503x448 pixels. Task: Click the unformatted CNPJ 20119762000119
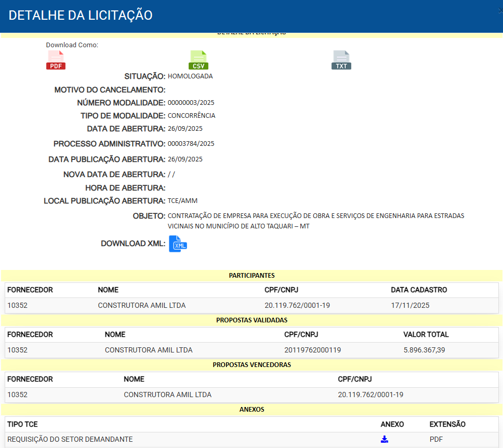pos(312,350)
